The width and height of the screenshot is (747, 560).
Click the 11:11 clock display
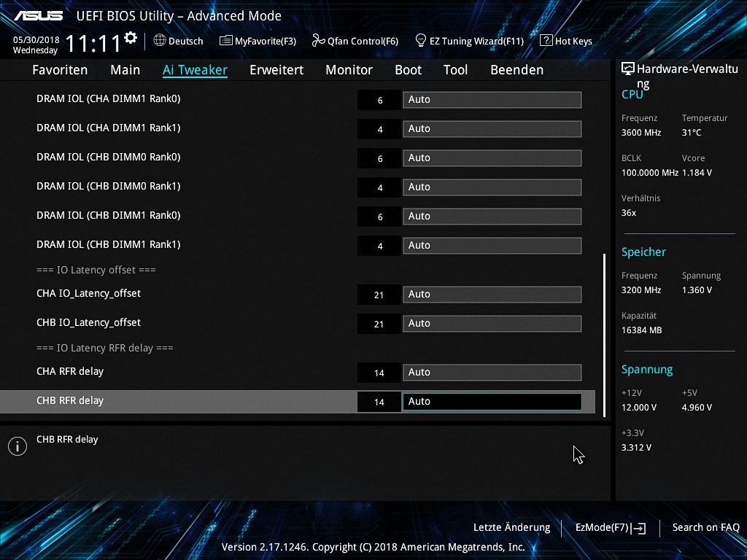click(93, 44)
